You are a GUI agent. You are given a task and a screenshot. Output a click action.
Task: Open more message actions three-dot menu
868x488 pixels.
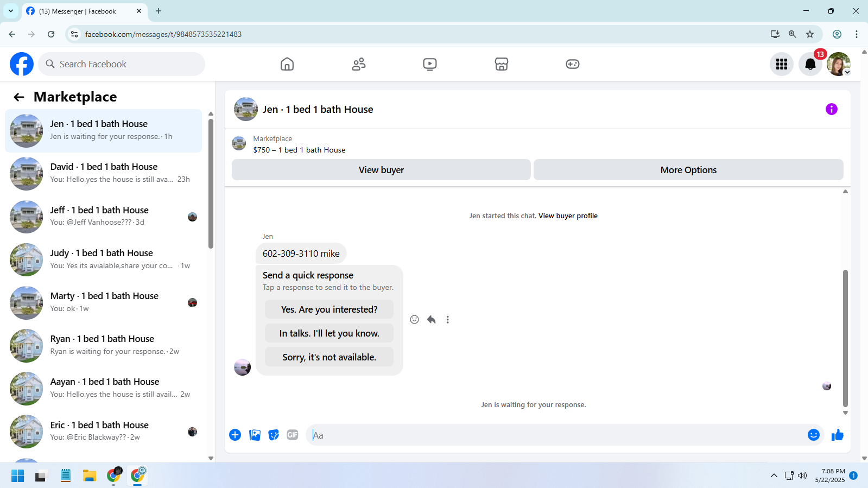pos(448,320)
